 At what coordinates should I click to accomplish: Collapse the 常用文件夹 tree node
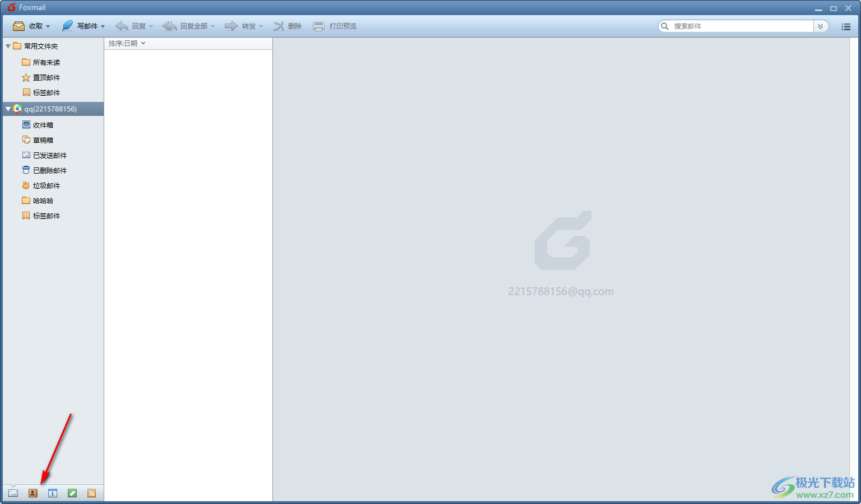pyautogui.click(x=8, y=46)
